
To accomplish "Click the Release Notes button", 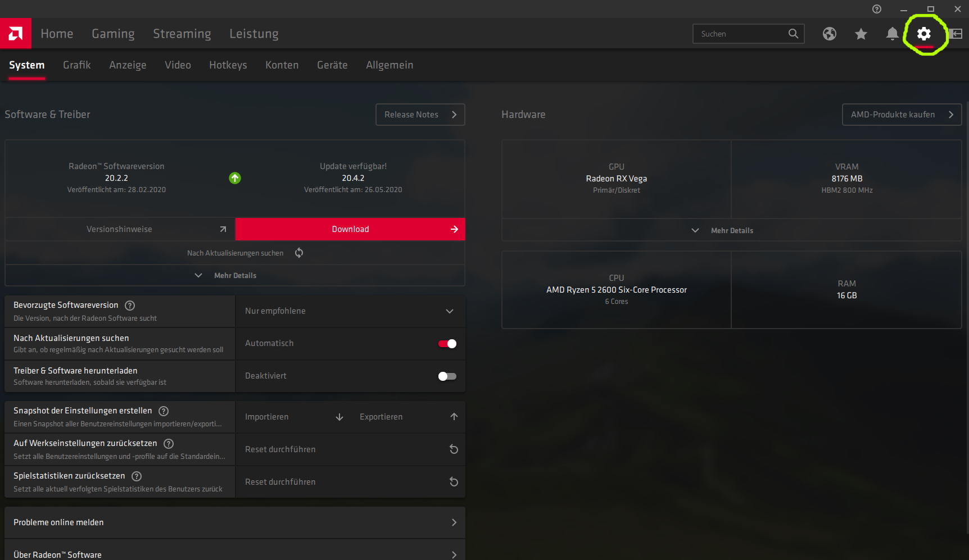I will tap(420, 115).
